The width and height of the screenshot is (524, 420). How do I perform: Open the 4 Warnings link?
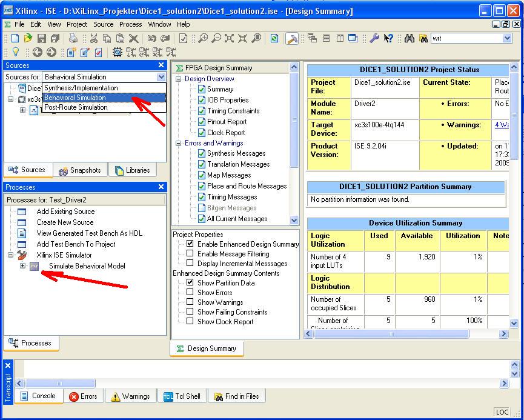click(x=502, y=125)
